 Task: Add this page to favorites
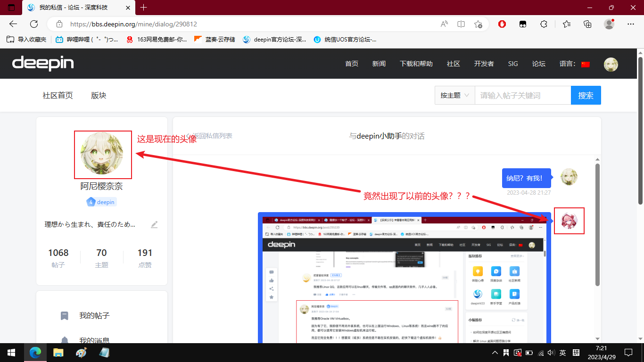click(479, 24)
